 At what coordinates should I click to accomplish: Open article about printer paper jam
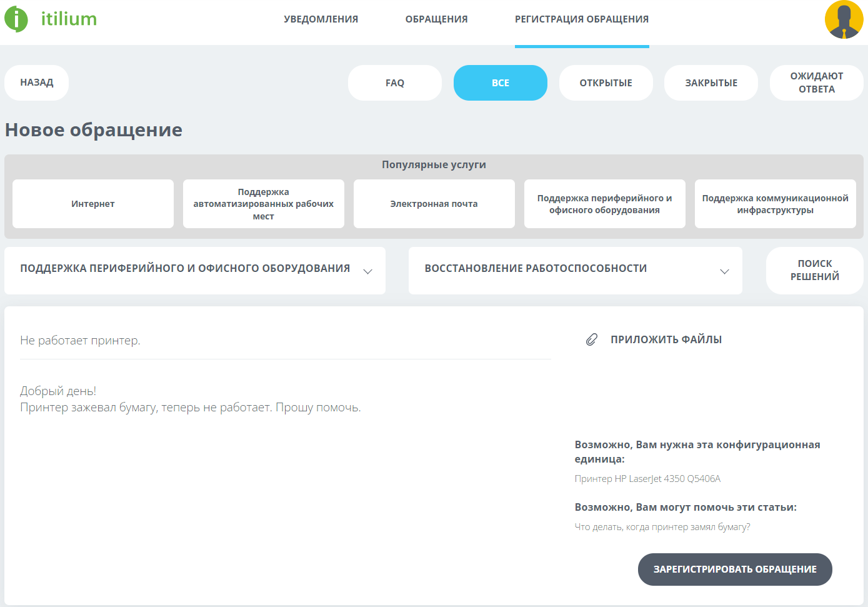pos(662,527)
